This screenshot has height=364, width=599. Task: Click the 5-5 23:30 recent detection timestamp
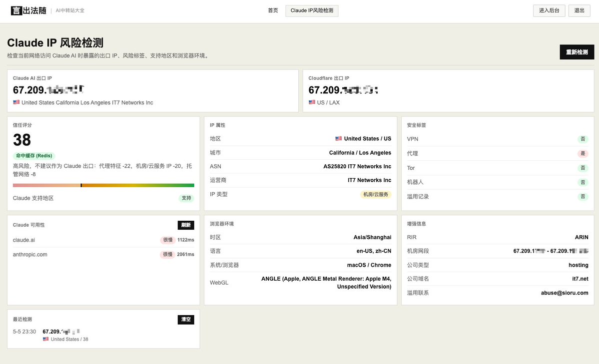[24, 332]
